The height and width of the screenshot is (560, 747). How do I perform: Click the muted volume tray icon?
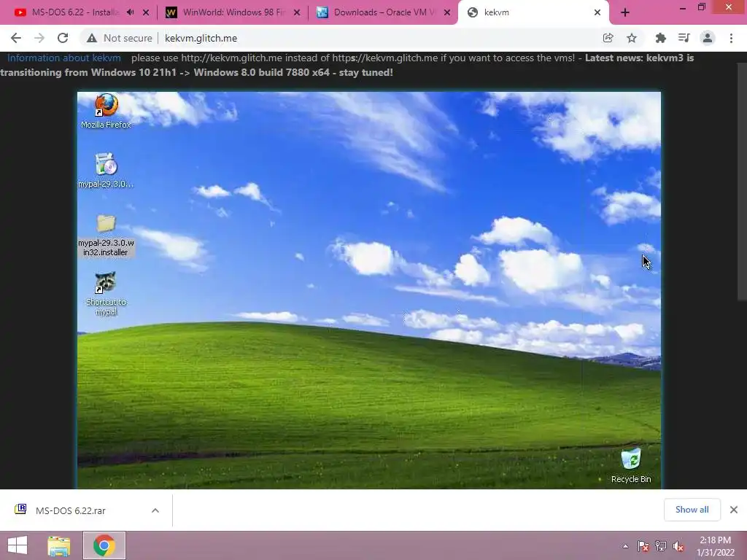click(x=678, y=546)
